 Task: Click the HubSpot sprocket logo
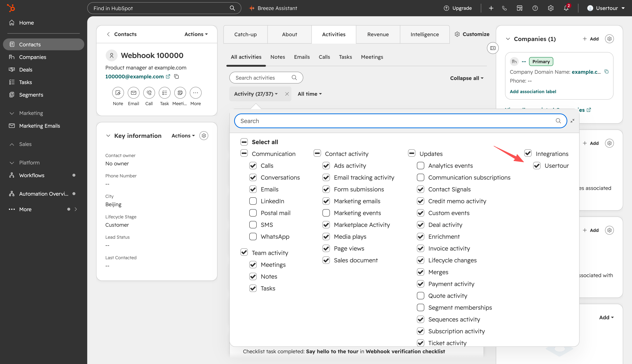click(x=11, y=8)
